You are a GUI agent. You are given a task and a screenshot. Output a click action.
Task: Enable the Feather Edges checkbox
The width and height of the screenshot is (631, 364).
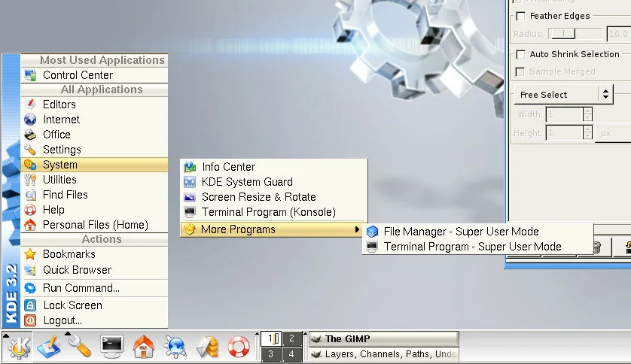(x=520, y=16)
